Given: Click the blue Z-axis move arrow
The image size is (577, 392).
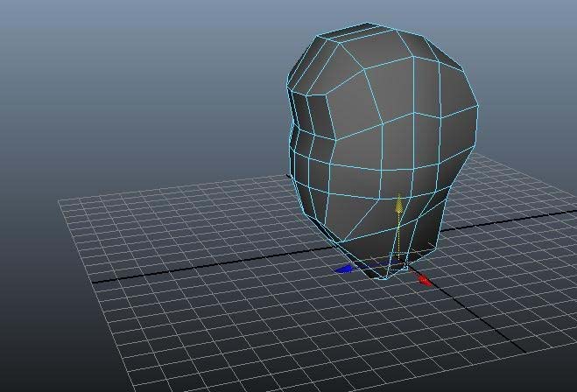Looking at the screenshot, I should click(x=344, y=269).
